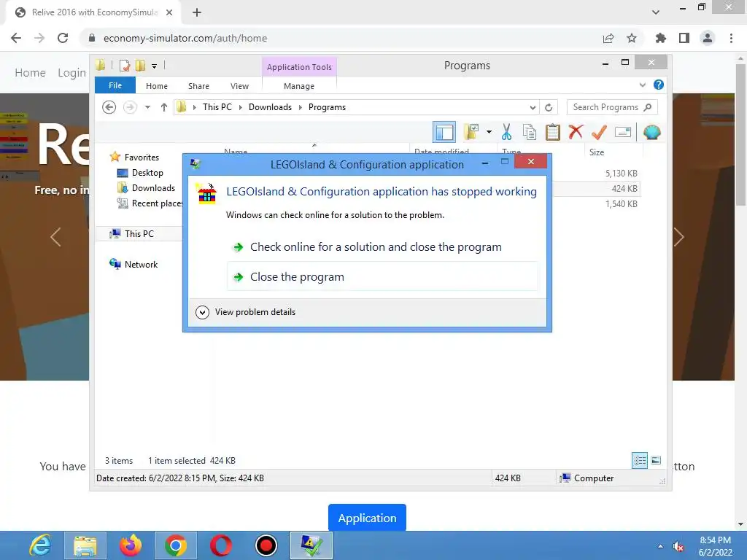Switch to the View ribbon tab
The image size is (747, 560).
(x=239, y=86)
